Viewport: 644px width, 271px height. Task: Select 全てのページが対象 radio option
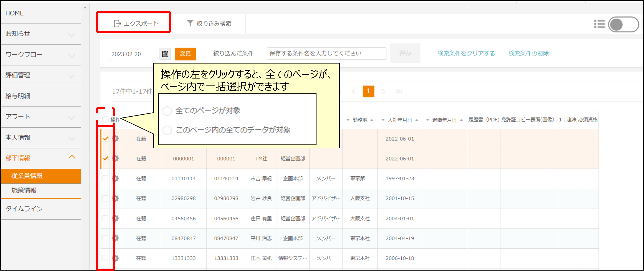pyautogui.click(x=167, y=111)
